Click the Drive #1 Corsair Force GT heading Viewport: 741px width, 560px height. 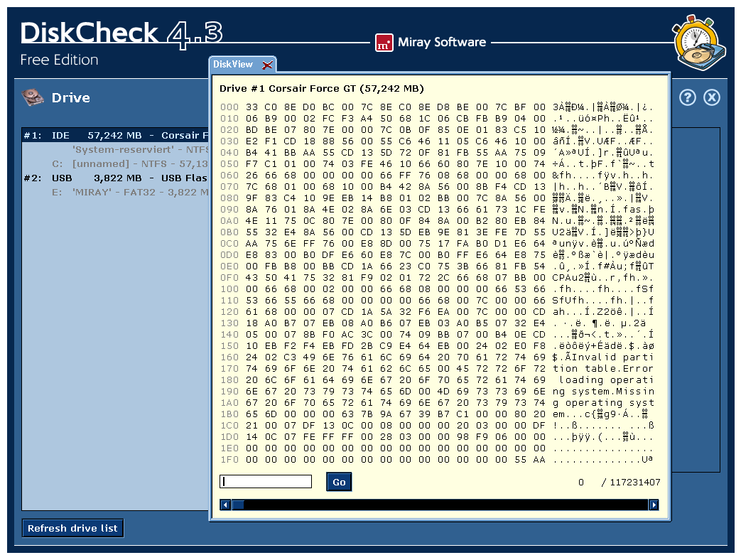point(321,89)
